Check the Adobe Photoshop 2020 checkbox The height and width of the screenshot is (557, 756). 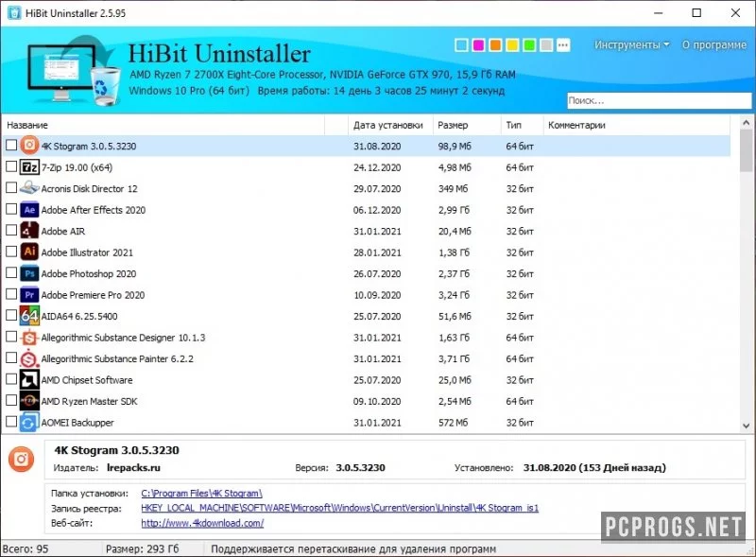tap(11, 272)
